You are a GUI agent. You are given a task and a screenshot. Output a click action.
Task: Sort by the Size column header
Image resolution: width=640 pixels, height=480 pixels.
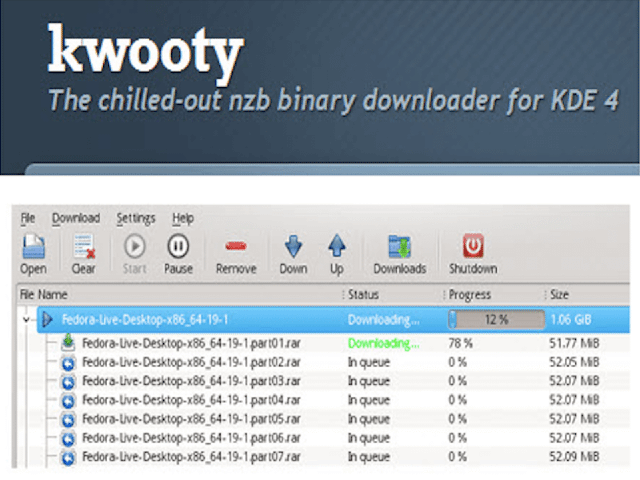pyautogui.click(x=559, y=294)
